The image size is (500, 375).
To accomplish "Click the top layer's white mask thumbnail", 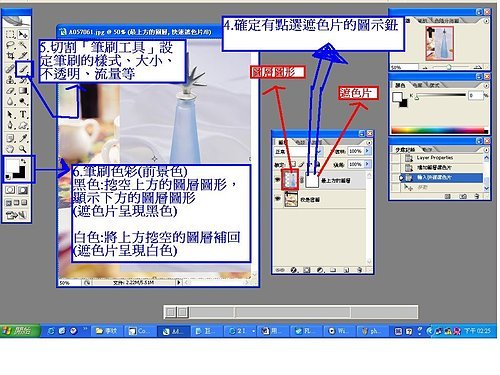I will coord(312,180).
